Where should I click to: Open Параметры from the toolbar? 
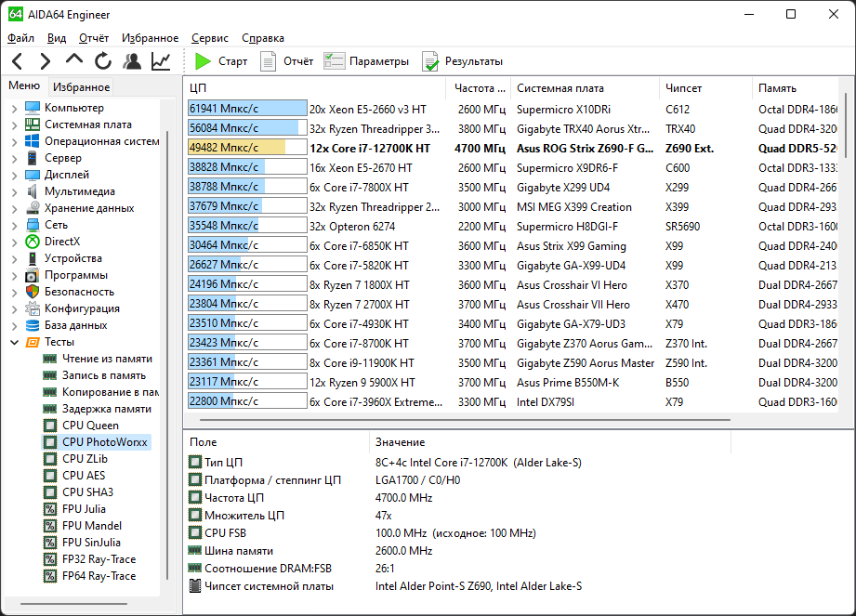(x=366, y=61)
